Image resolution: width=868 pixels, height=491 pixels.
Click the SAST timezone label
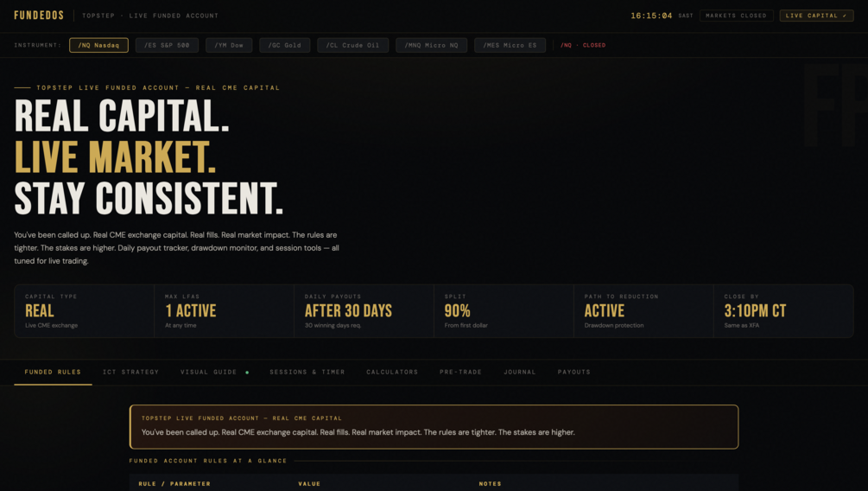(686, 16)
